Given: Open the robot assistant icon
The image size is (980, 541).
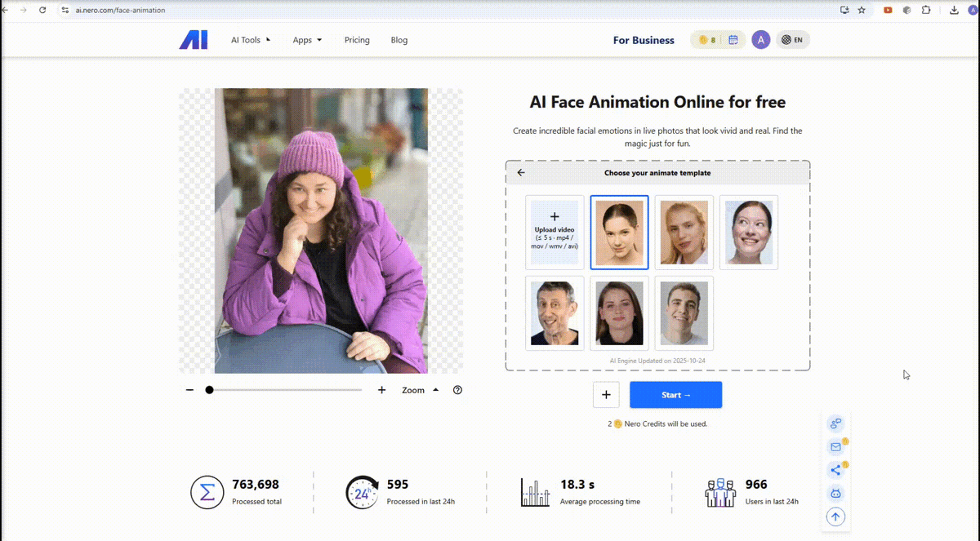Looking at the screenshot, I should tap(835, 493).
